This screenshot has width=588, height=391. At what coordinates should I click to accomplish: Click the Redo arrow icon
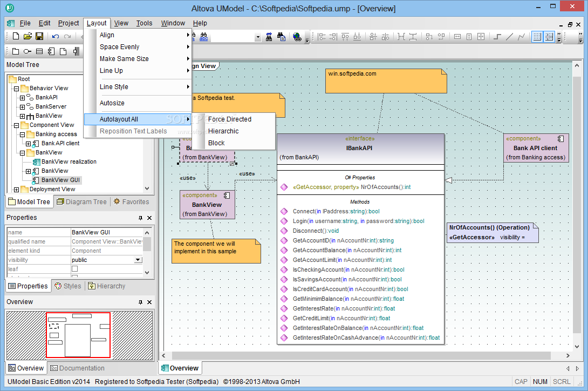[67, 36]
